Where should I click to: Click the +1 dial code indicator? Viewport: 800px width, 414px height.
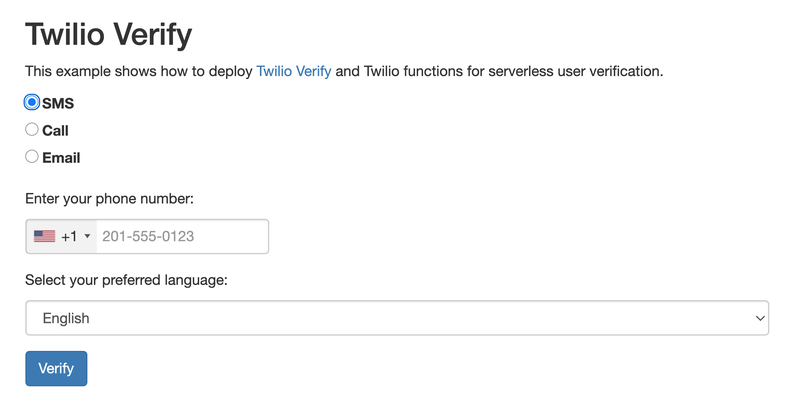69,236
